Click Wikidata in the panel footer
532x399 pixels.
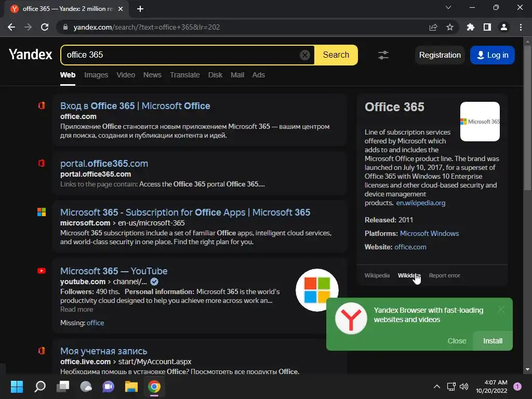[409, 275]
